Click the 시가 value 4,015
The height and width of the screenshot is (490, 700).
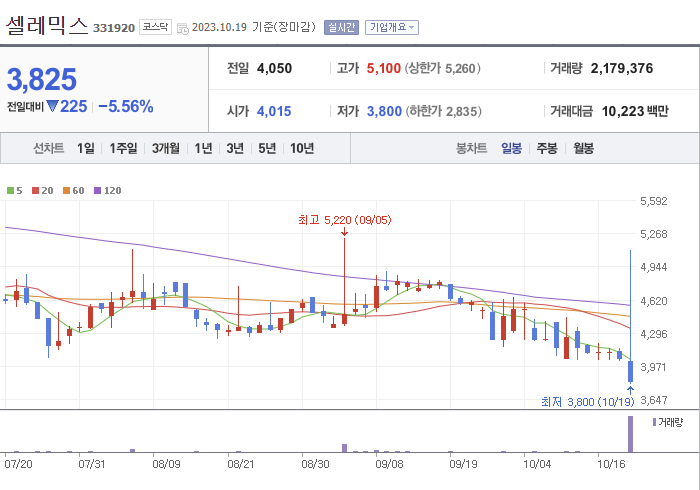(274, 111)
